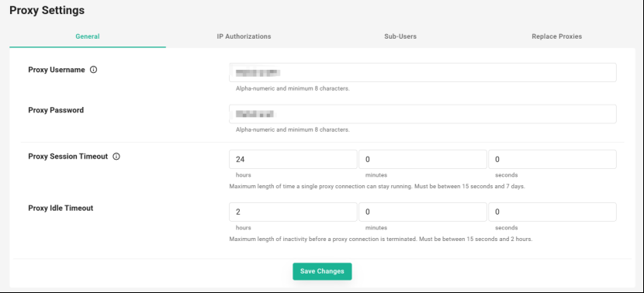Click the Proxy Session Timeout label
This screenshot has width=644, height=293.
[68, 157]
